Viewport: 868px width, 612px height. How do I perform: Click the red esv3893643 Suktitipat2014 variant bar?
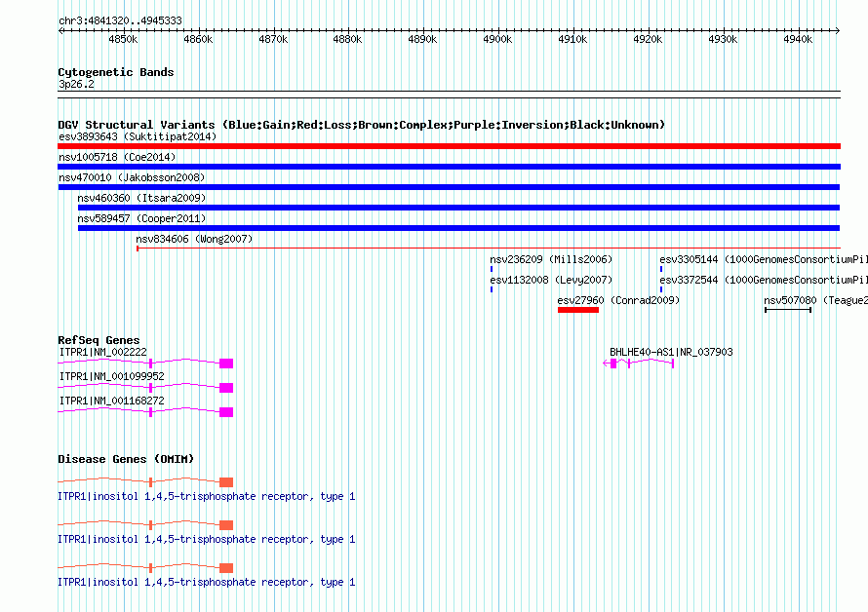pyautogui.click(x=449, y=146)
